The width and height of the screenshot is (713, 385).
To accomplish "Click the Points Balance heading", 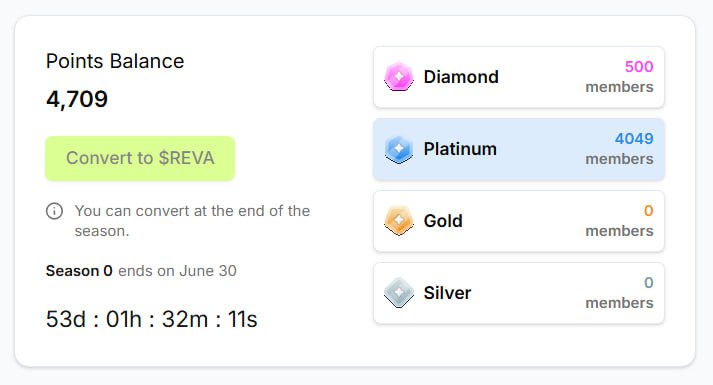I will coord(115,61).
